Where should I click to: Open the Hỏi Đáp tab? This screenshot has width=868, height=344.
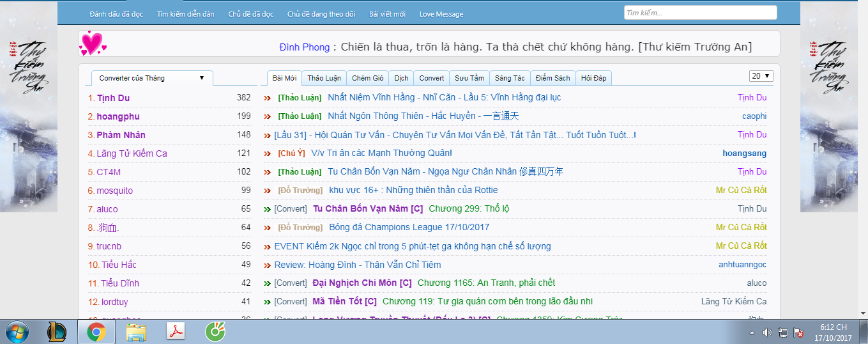[593, 78]
